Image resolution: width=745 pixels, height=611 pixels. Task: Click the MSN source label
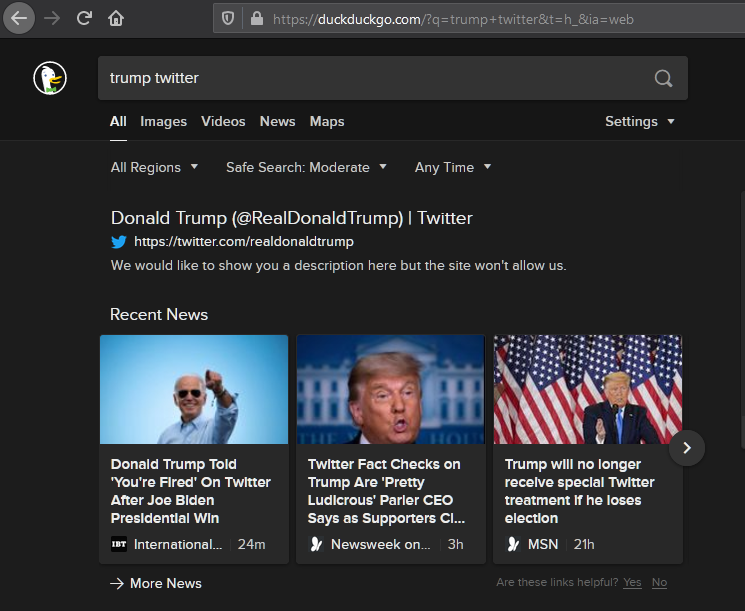pyautogui.click(x=543, y=544)
